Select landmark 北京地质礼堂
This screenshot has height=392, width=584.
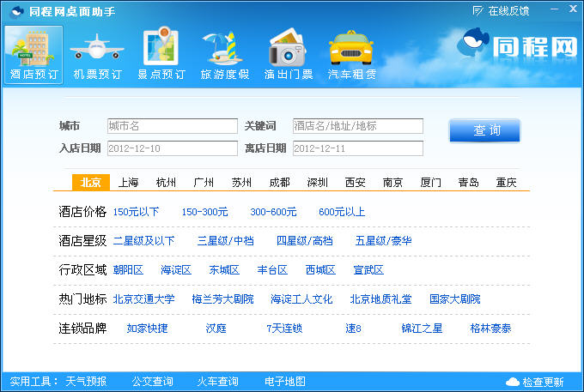tap(381, 299)
